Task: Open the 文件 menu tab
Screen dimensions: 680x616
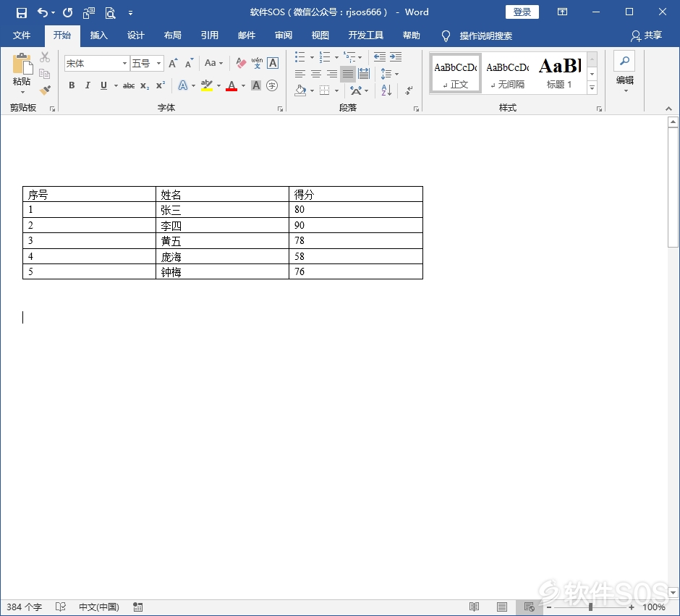Action: point(22,35)
